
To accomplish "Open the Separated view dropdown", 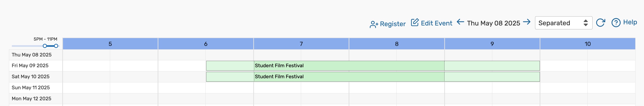I will [x=563, y=23].
